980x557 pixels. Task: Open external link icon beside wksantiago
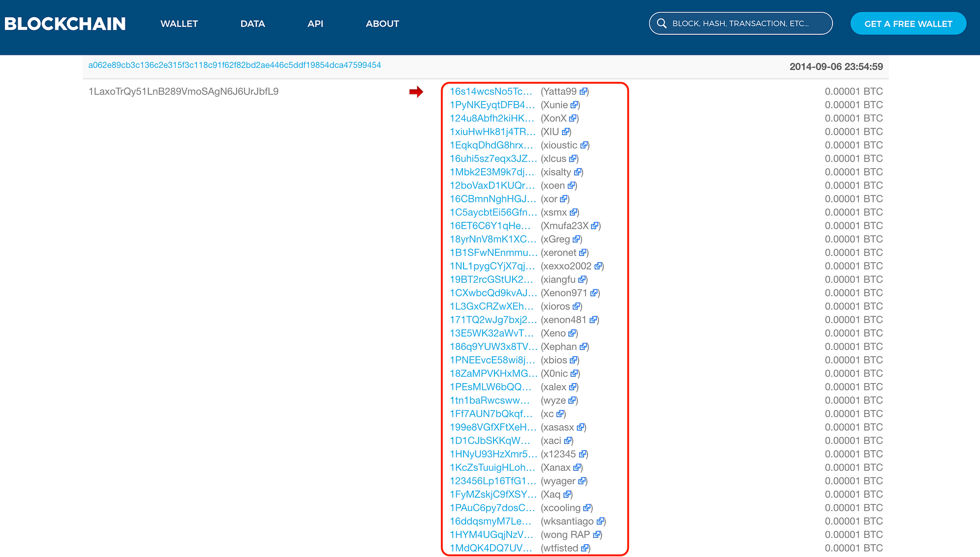600,521
